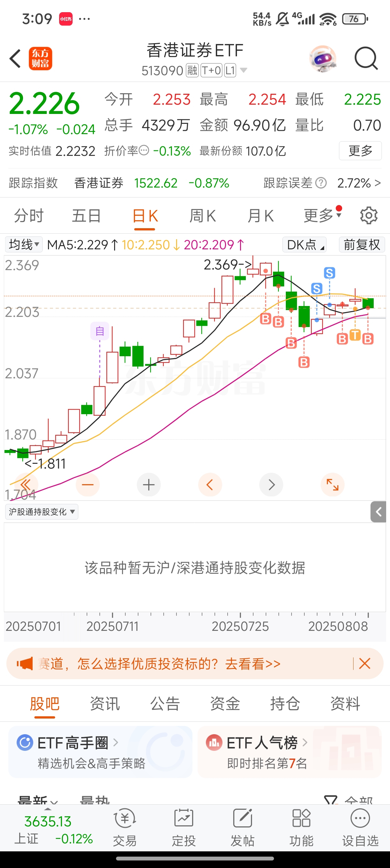
Task: Open the ETF高手圈 card
Action: click(100, 751)
